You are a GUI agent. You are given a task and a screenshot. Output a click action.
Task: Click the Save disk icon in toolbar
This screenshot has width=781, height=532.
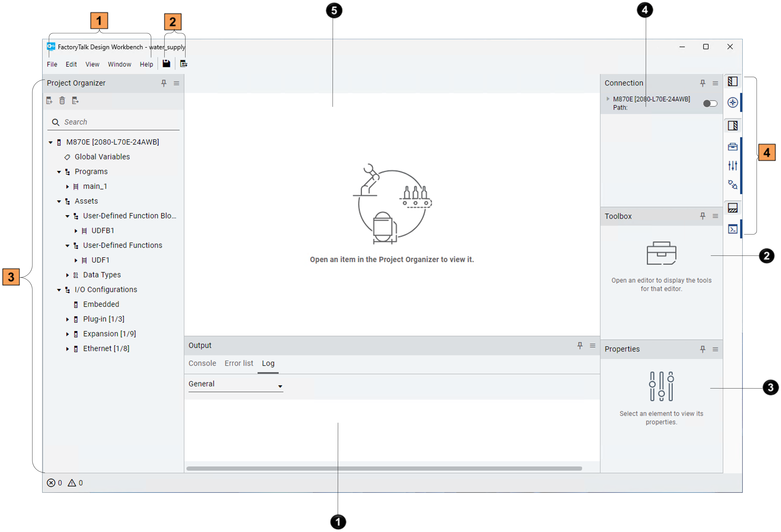(x=166, y=63)
